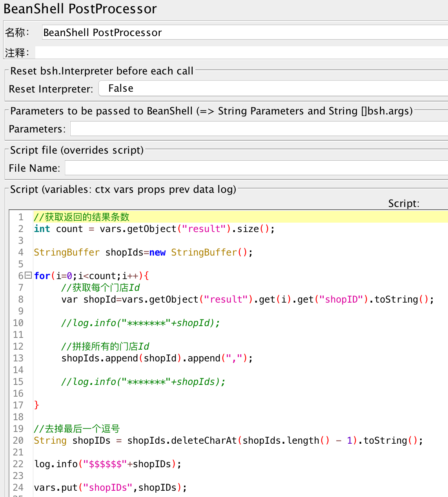448x497 pixels.
Task: Click line 8 var shopId assignment
Action: [x=248, y=299]
